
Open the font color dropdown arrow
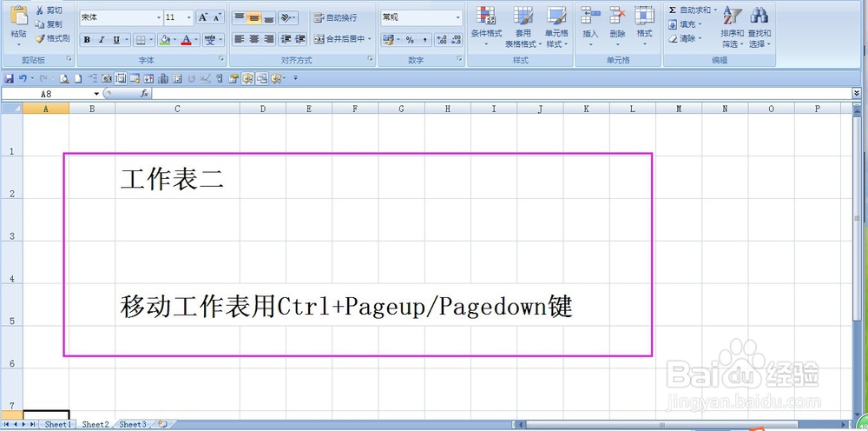[196, 39]
